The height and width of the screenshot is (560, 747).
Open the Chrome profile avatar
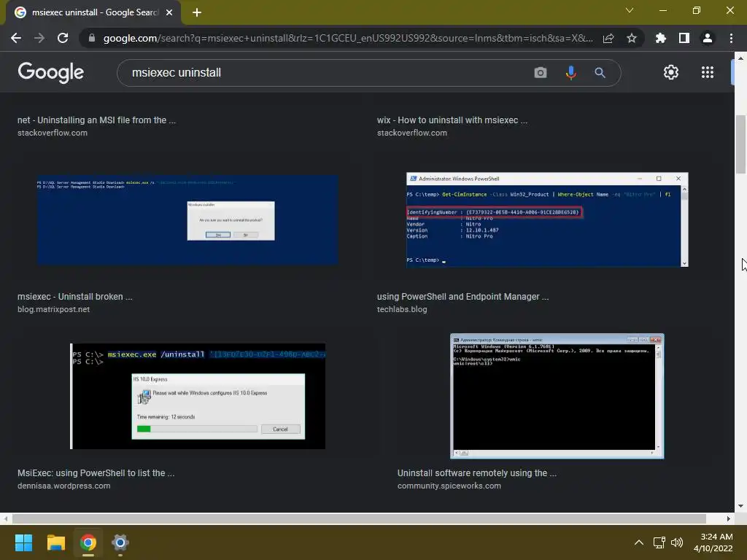pos(708,38)
